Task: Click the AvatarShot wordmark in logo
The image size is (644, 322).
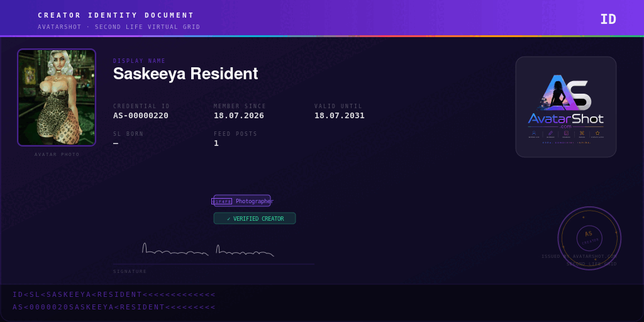Action: tap(566, 119)
